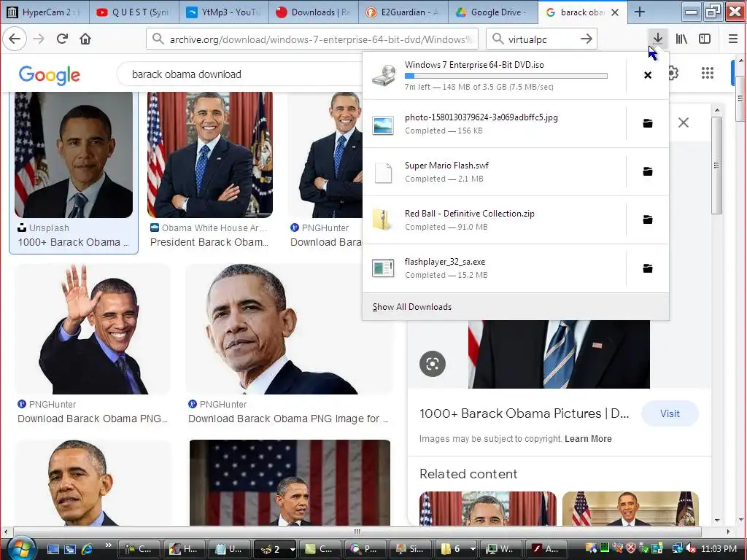Screen dimensions: 747x560
Task: Close the barack obama Google tab
Action: pos(615,12)
